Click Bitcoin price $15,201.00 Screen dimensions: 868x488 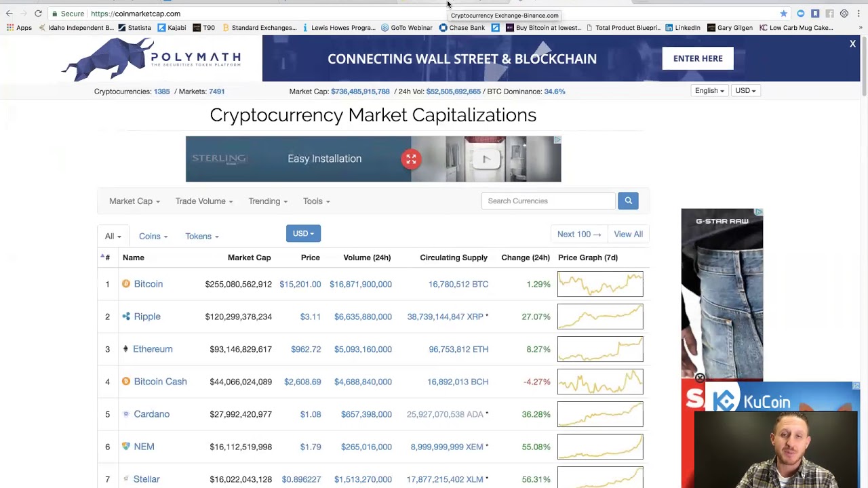coord(300,284)
